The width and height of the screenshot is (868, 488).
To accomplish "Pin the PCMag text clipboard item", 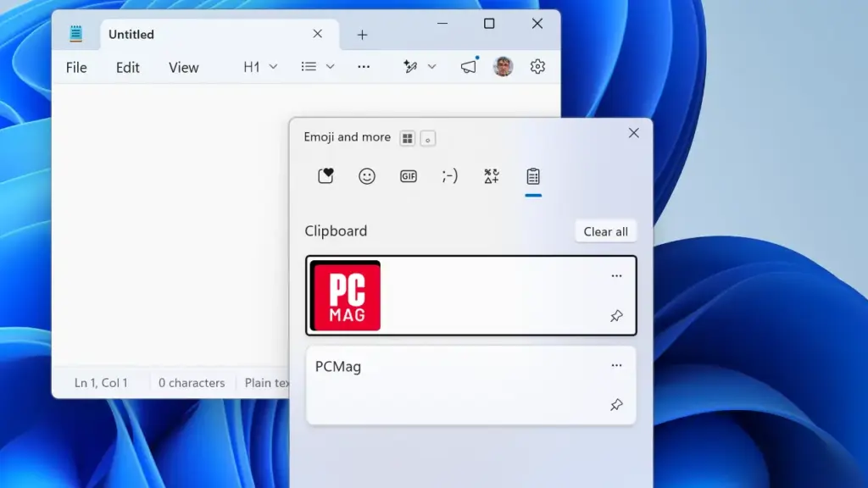I will [616, 405].
